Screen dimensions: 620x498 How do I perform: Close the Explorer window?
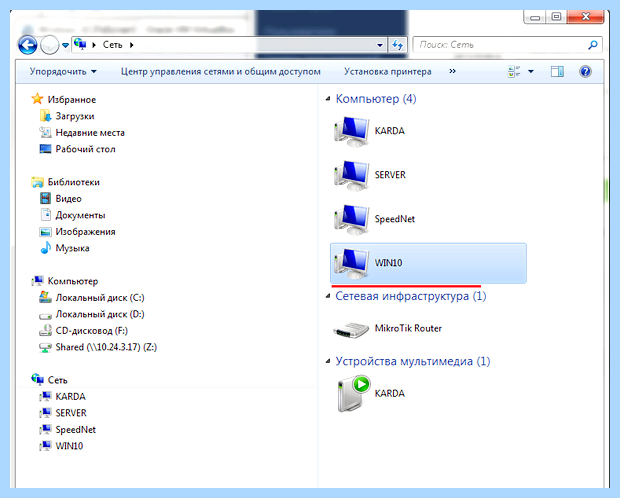(x=586, y=17)
